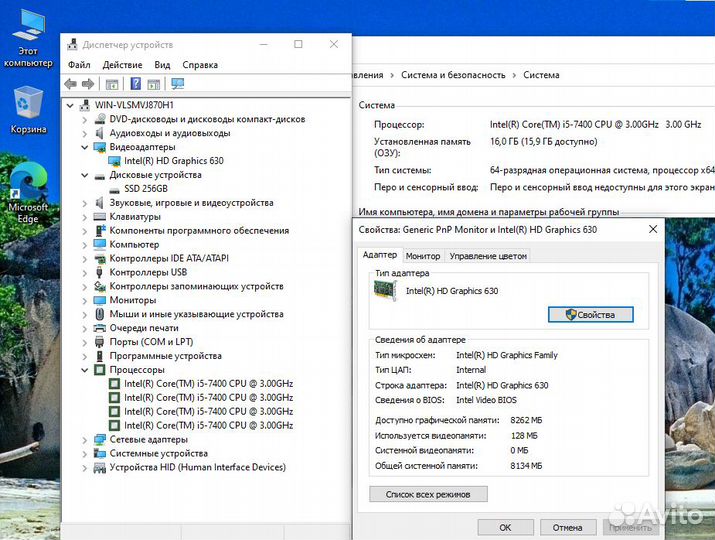Expand Программные устройства node
This screenshot has height=540, width=715.
click(x=84, y=356)
